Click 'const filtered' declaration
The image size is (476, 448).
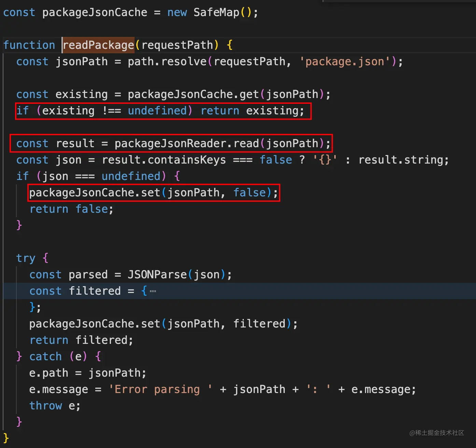pos(75,291)
